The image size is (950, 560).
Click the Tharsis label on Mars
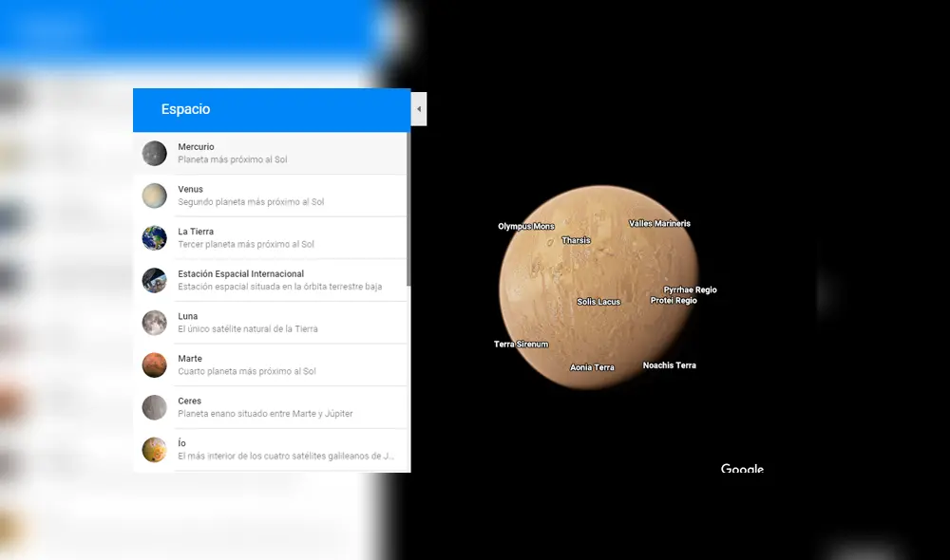[576, 239]
